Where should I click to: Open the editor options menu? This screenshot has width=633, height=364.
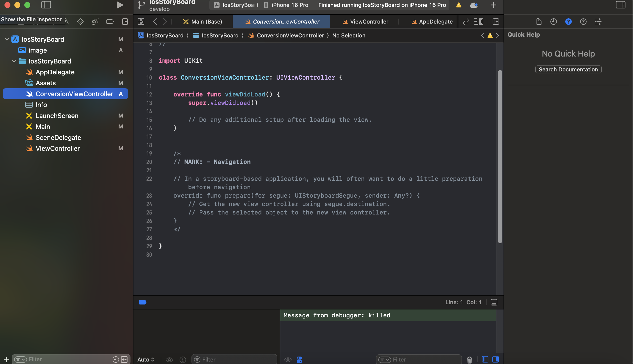[479, 22]
